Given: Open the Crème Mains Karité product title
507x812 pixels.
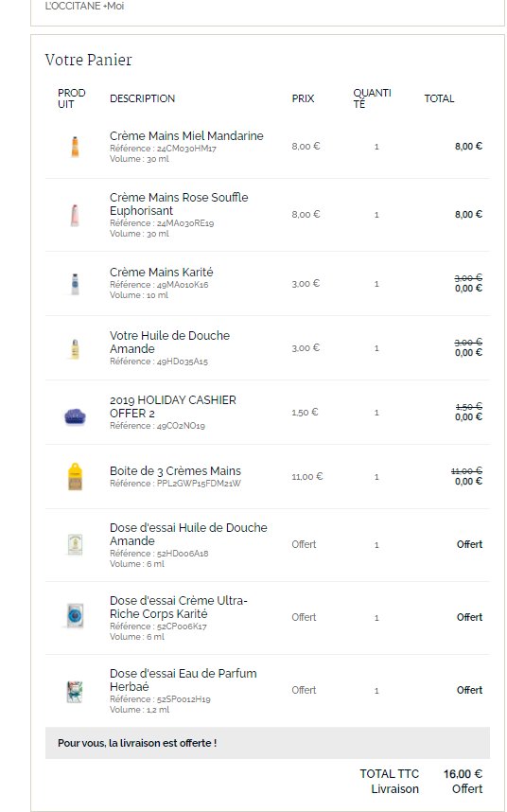Looking at the screenshot, I should [x=162, y=272].
